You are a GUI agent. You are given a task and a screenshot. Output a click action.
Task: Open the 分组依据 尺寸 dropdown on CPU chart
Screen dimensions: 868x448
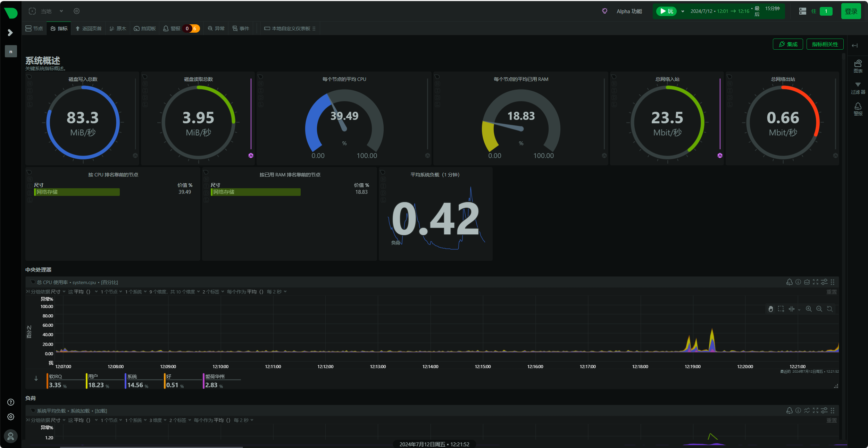[48, 292]
